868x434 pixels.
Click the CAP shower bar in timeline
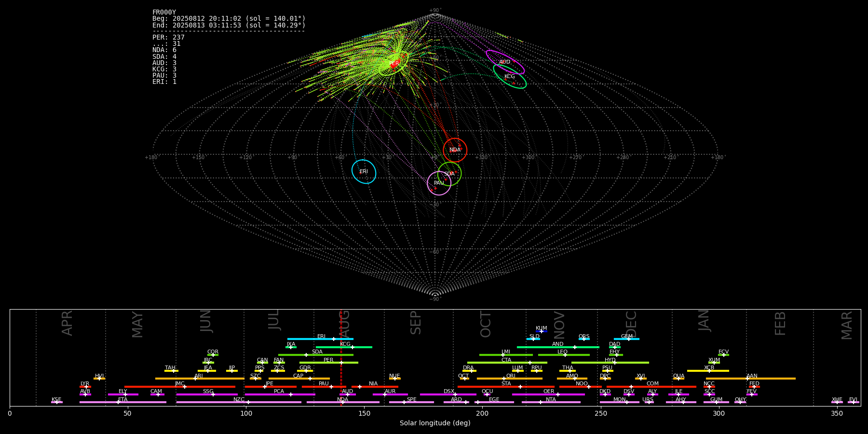(x=299, y=379)
